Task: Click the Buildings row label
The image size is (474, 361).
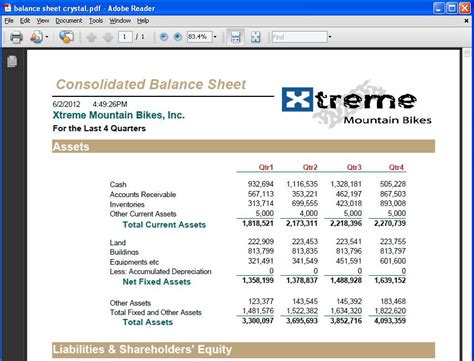Action: point(124,252)
